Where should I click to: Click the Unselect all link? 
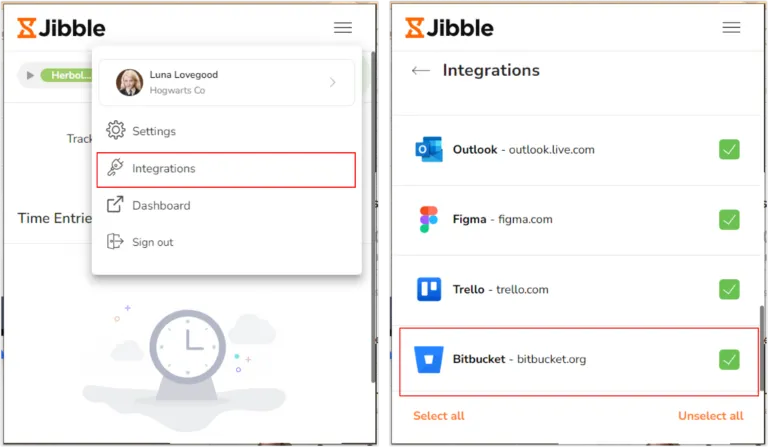pos(711,416)
